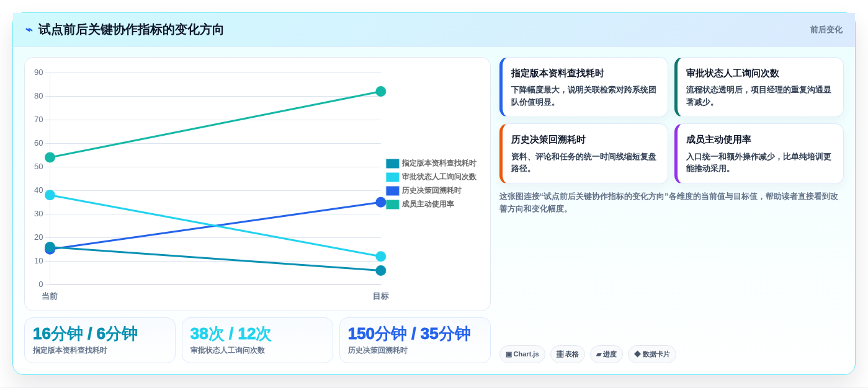Viewport: 868px width, 388px height.
Task: Click the 16分钟 / 6分钟 stat card
Action: (x=100, y=340)
